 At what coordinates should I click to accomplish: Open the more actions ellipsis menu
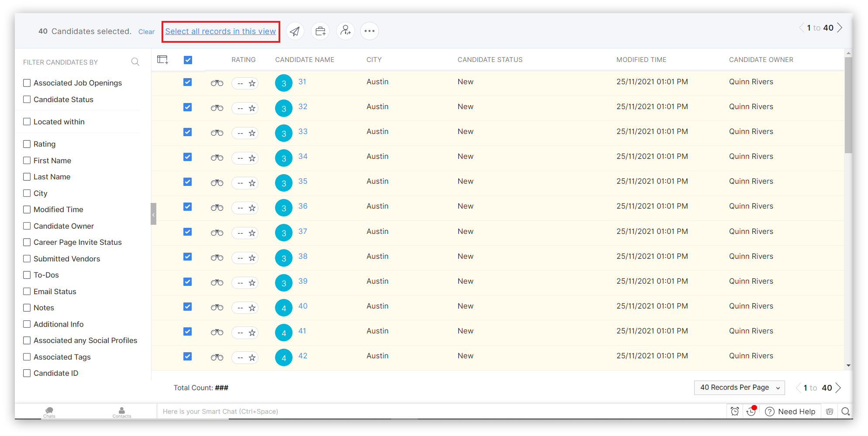369,31
